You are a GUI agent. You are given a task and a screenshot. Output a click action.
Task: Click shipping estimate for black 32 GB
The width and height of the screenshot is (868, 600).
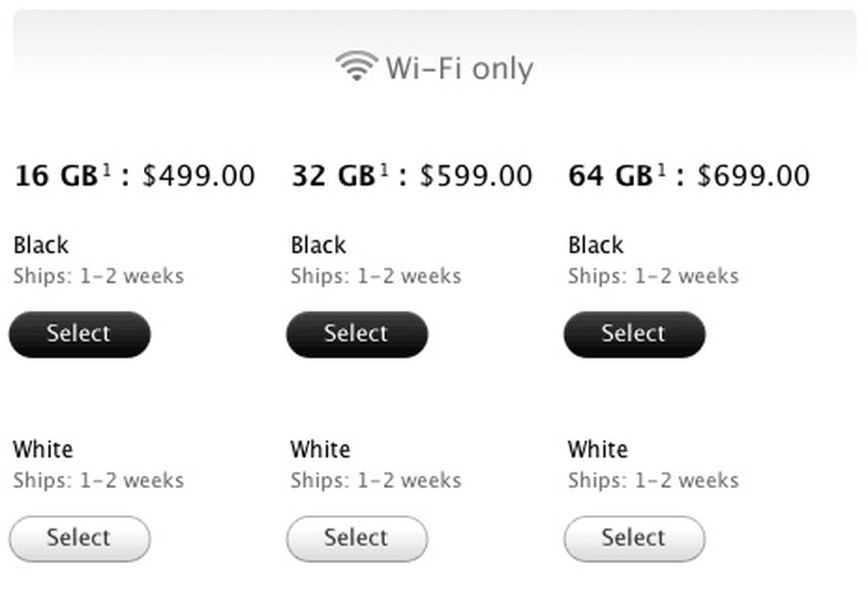[x=376, y=276]
